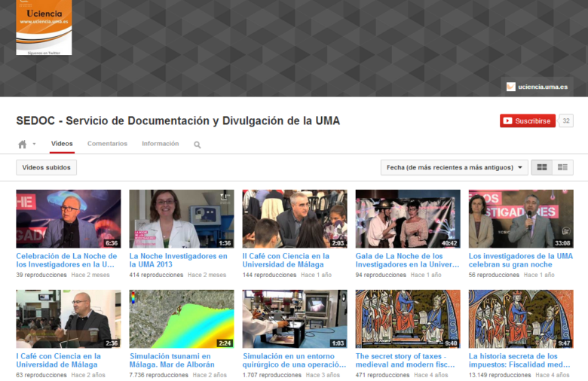Switch to grid view layout
The height and width of the screenshot is (381, 588).
[x=541, y=167]
